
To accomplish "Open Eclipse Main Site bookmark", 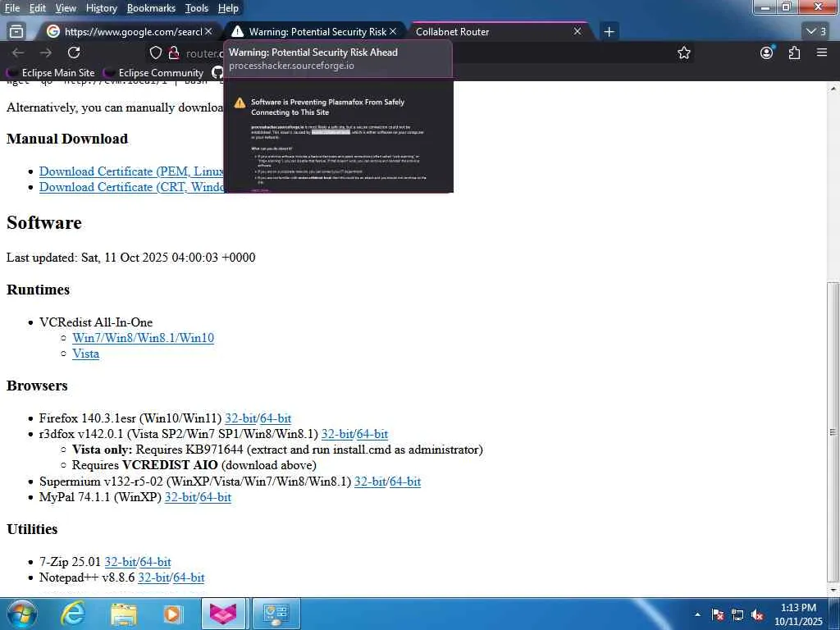I will [51, 73].
